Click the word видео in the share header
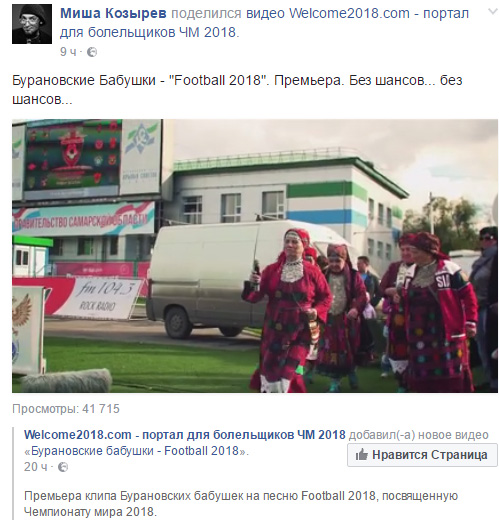Viewport: 499px width, 528px height. click(266, 13)
